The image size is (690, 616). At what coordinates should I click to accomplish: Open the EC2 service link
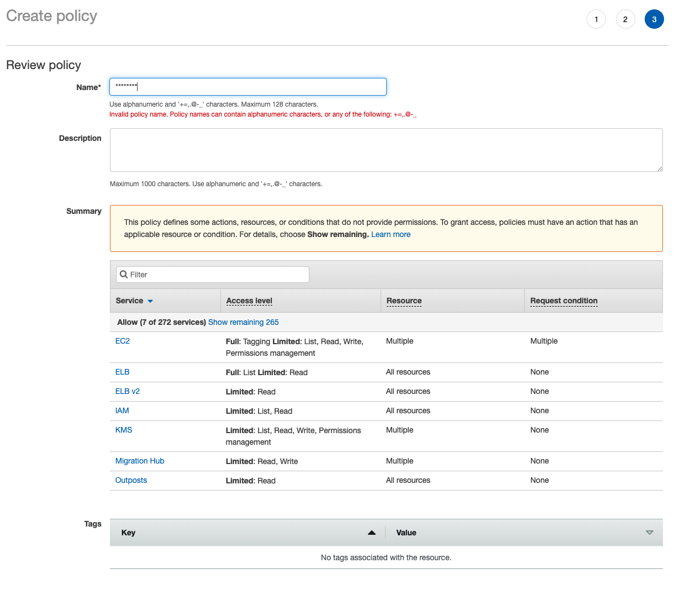(x=122, y=341)
